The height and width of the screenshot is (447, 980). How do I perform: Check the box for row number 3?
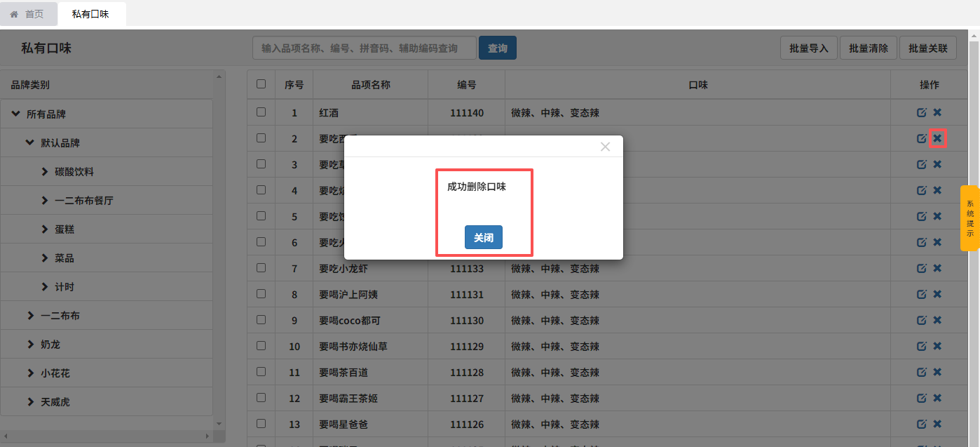point(261,164)
